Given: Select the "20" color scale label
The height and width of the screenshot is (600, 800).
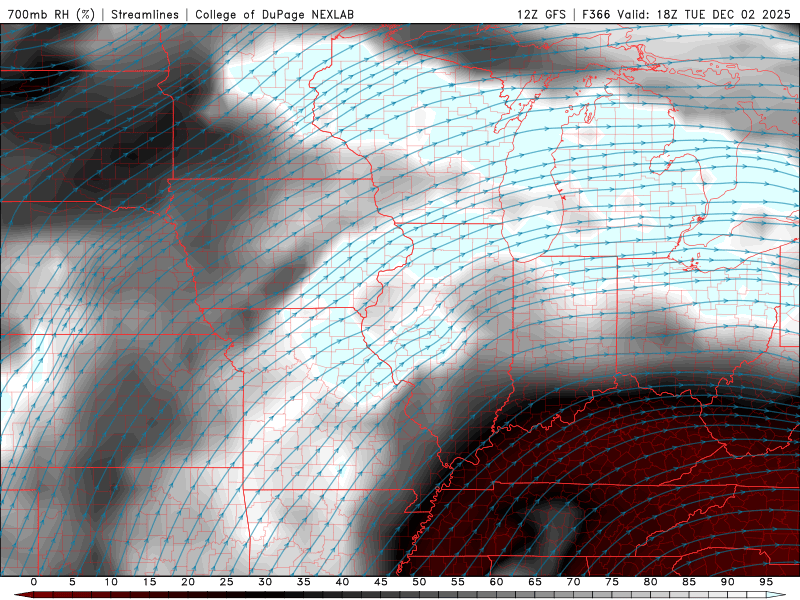Looking at the screenshot, I should (x=188, y=582).
